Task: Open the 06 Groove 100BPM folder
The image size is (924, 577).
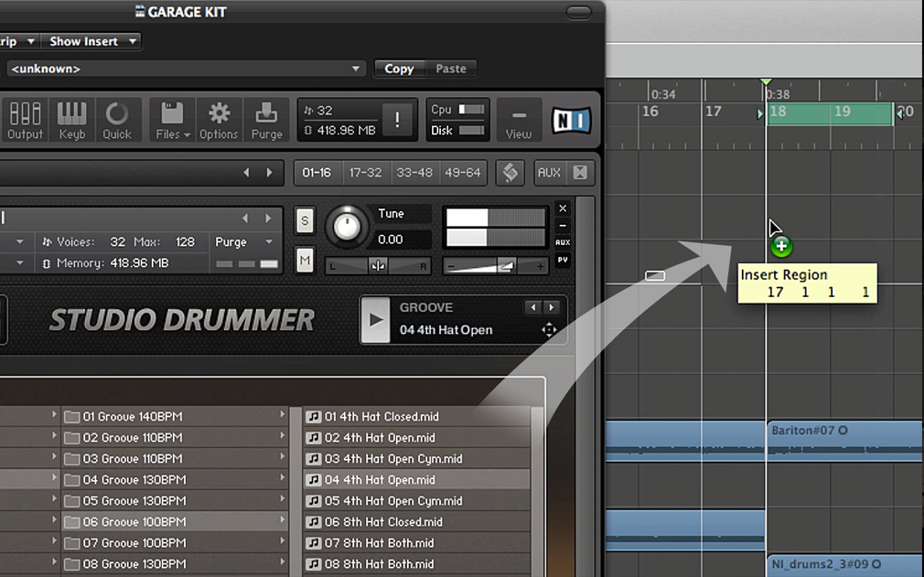Action: point(173,522)
